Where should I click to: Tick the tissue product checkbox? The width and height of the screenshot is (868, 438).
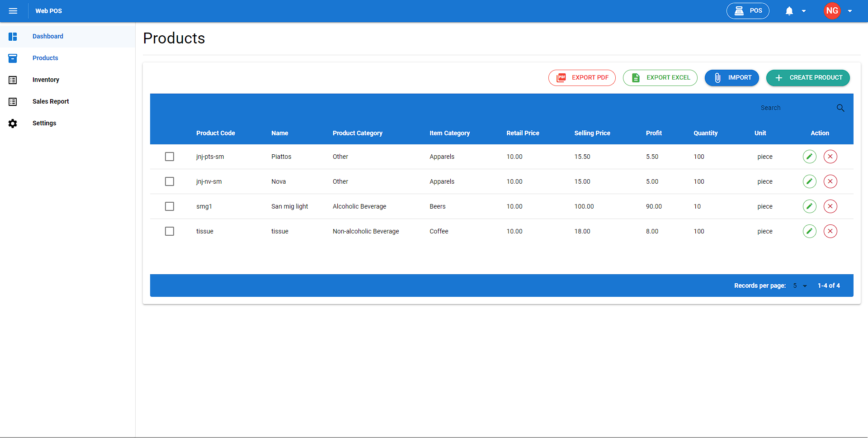tap(170, 231)
